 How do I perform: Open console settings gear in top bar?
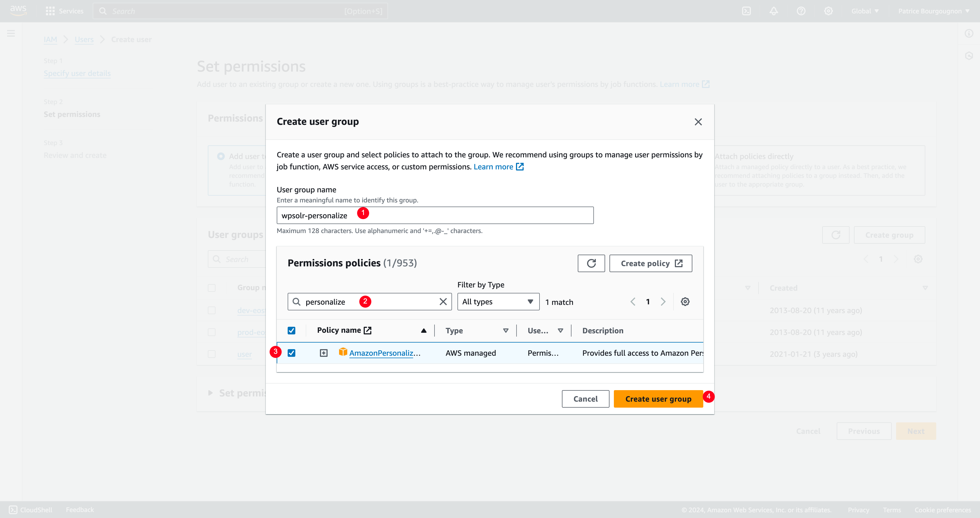click(x=828, y=11)
